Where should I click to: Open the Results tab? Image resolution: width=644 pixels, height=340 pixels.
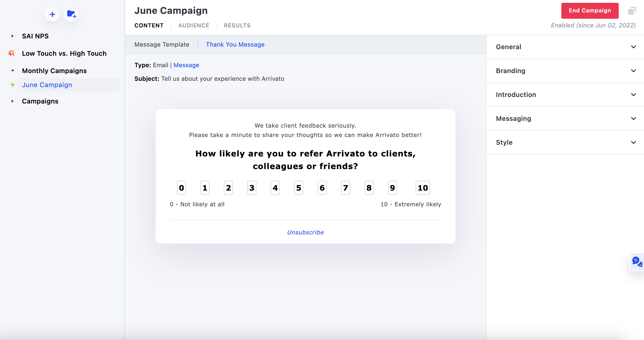[237, 26]
